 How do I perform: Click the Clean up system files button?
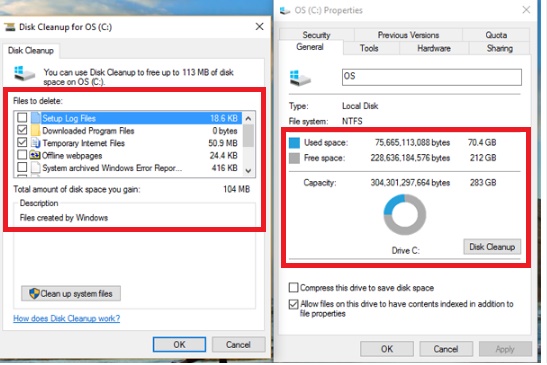[x=71, y=293]
